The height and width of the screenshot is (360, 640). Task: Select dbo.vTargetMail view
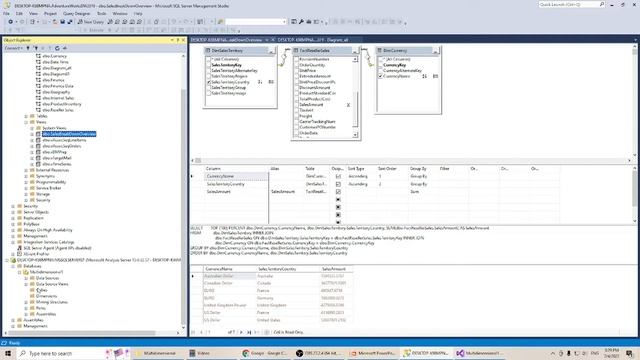point(57,158)
